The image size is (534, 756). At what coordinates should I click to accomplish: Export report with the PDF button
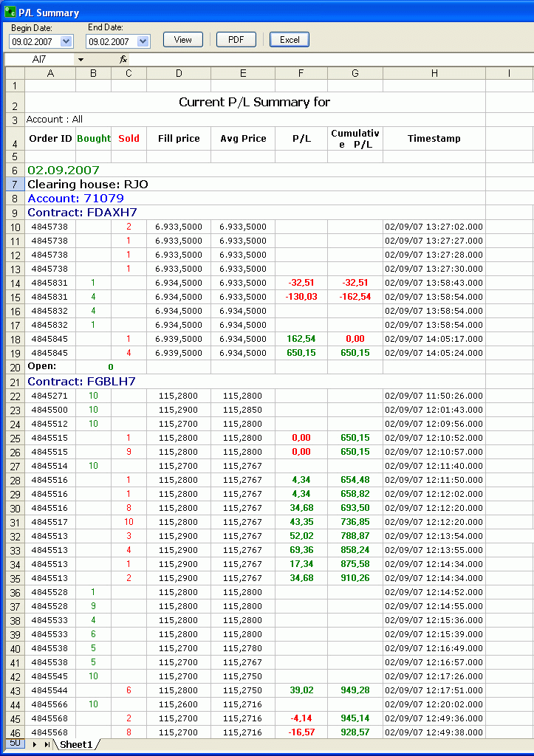pyautogui.click(x=236, y=40)
